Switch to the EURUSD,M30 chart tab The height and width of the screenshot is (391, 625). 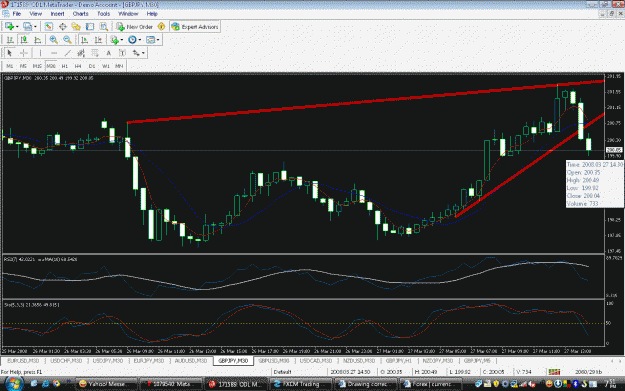click(23, 361)
